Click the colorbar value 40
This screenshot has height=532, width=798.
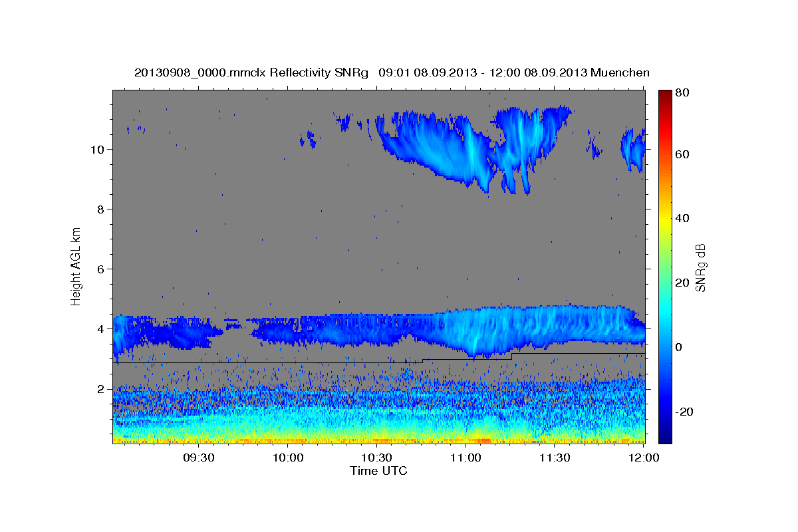[683, 218]
